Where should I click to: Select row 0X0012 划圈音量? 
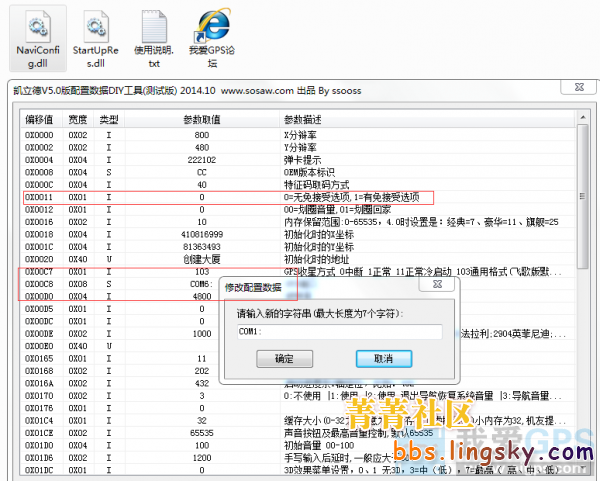pos(298,210)
